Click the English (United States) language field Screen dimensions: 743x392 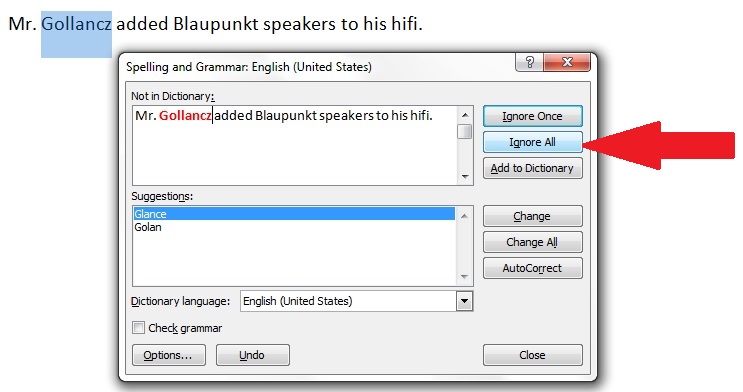(x=348, y=301)
